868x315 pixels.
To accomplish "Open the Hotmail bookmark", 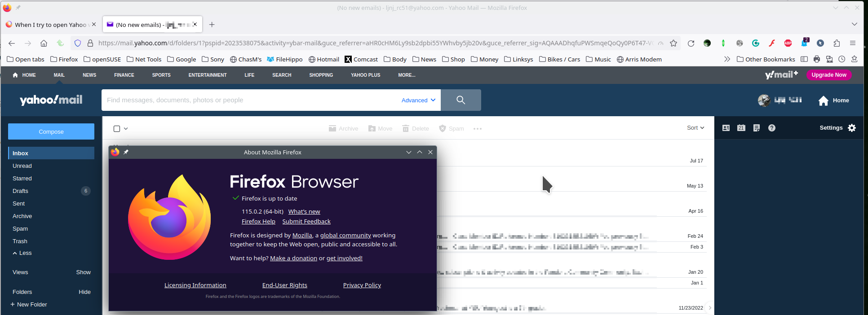I will 324,59.
